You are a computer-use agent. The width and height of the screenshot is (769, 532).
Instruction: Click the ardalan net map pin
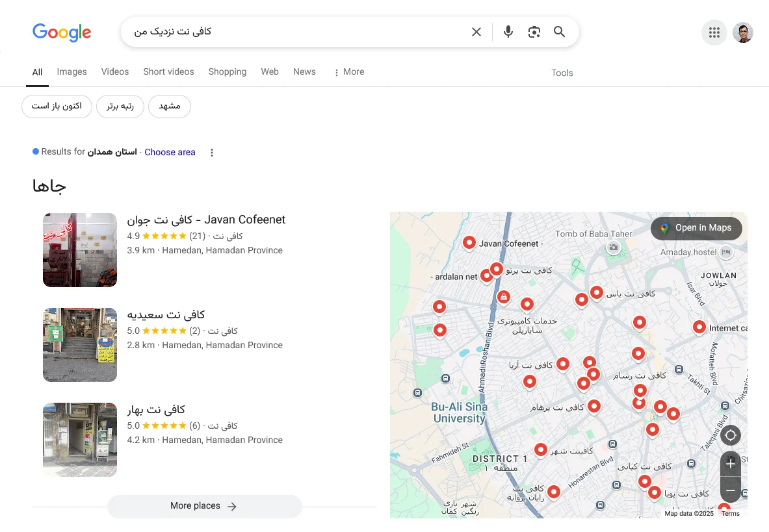pyautogui.click(x=486, y=276)
